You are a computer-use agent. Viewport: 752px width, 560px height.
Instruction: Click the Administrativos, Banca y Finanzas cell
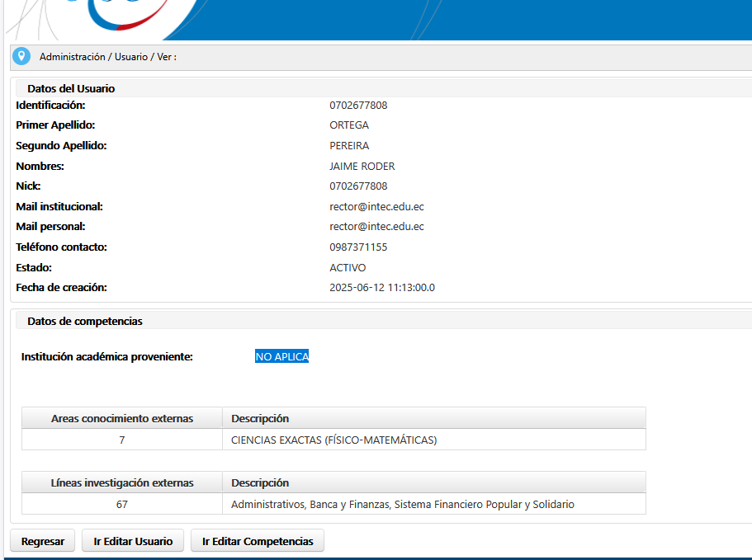[434, 504]
